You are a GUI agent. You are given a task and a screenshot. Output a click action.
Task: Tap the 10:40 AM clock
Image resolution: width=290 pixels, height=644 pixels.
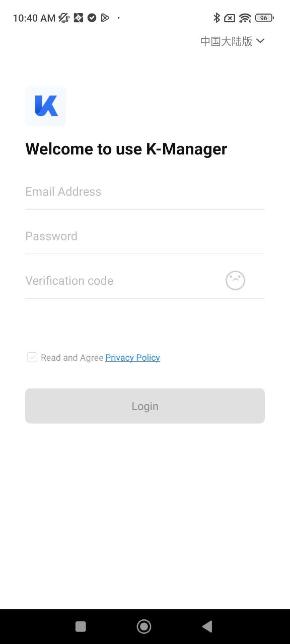34,18
